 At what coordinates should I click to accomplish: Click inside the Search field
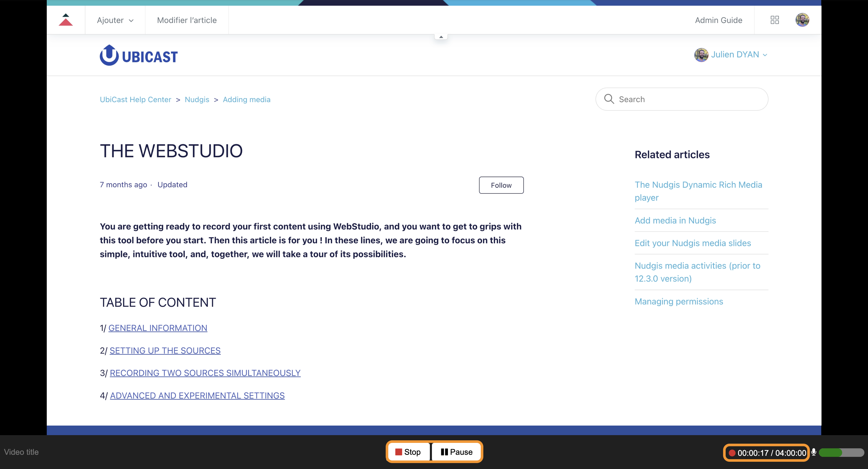(682, 99)
